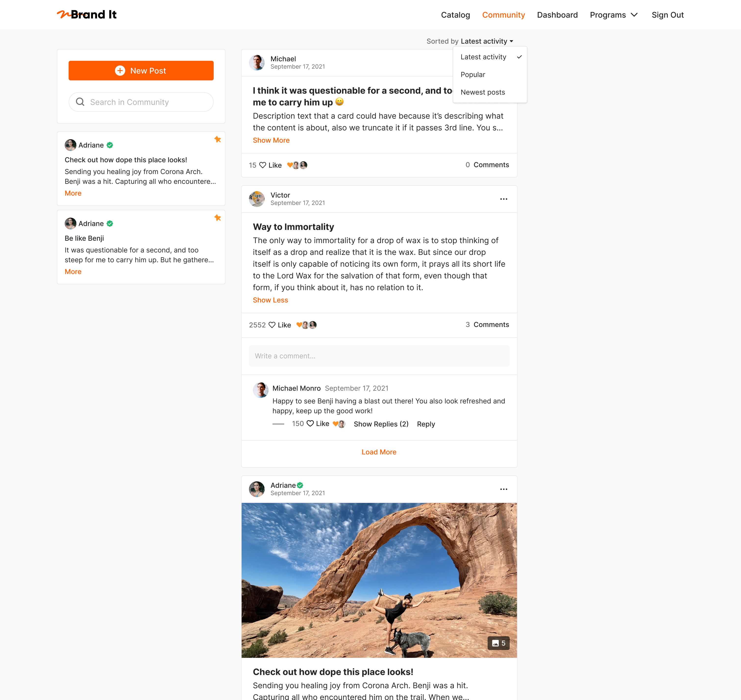Click Victor's profile avatar
This screenshot has height=700, width=741.
pos(257,199)
